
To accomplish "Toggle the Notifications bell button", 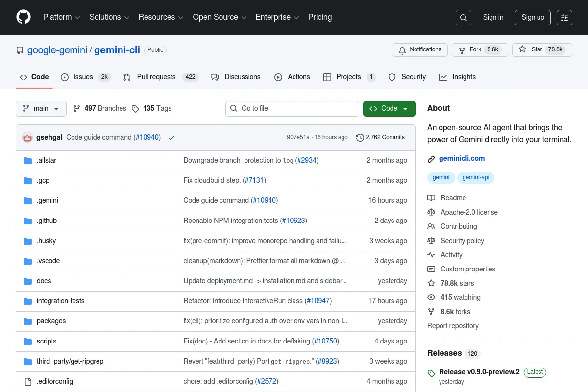I will 420,49.
